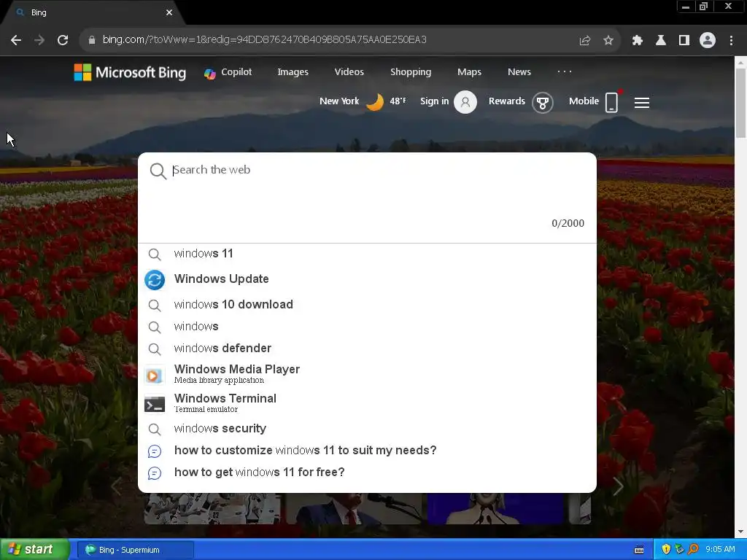Reload the Bing page

pyautogui.click(x=63, y=40)
